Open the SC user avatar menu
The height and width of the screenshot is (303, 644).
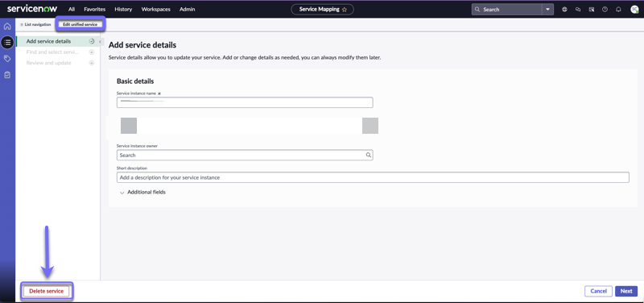(634, 10)
